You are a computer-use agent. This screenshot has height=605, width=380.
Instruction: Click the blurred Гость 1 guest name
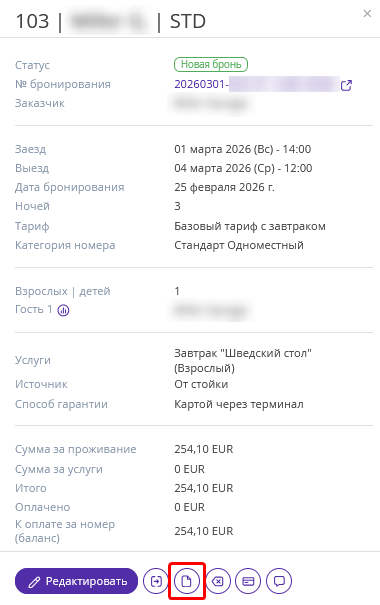[211, 310]
